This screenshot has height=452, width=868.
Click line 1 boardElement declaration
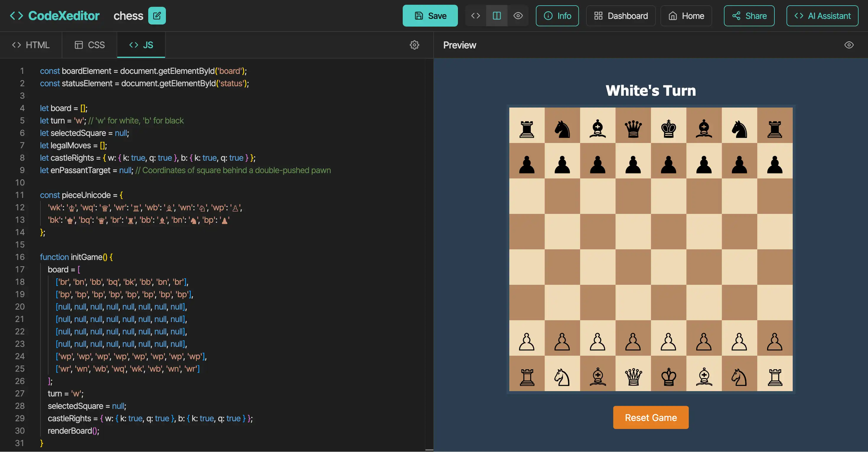pyautogui.click(x=143, y=71)
